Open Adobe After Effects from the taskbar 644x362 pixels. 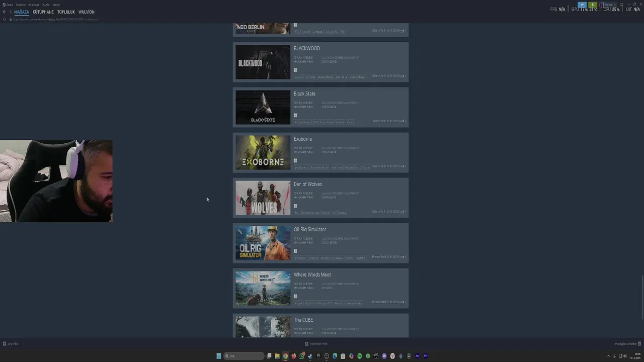point(417,356)
